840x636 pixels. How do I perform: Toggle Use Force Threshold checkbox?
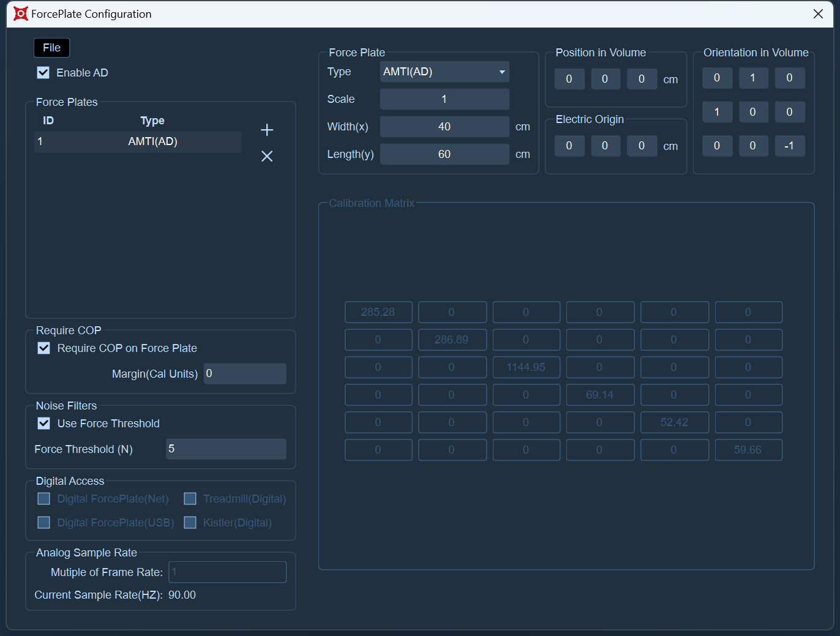click(44, 424)
